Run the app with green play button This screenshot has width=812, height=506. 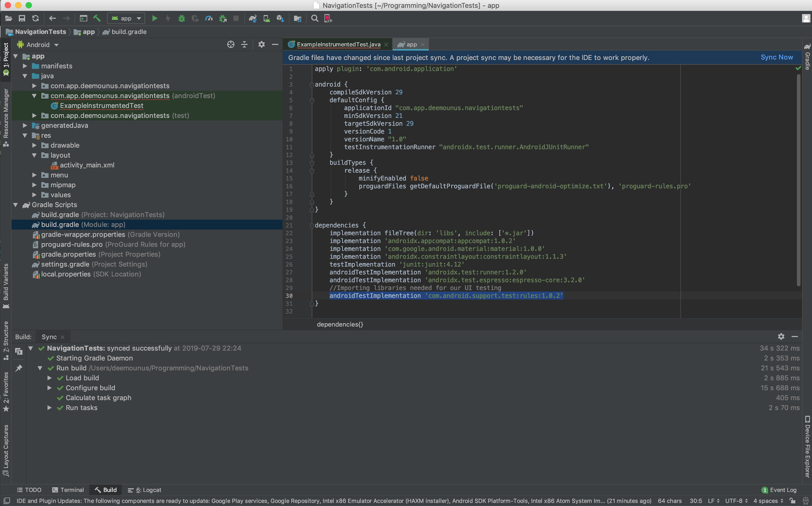click(154, 19)
